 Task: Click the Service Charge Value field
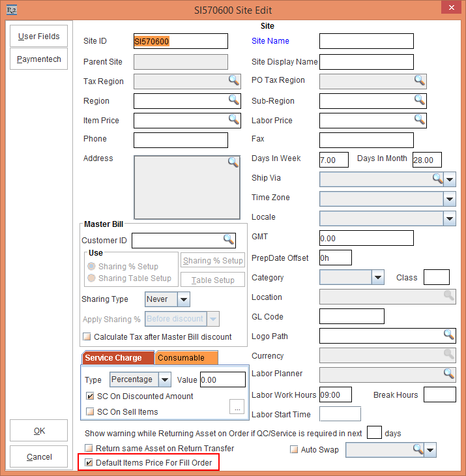click(x=223, y=379)
